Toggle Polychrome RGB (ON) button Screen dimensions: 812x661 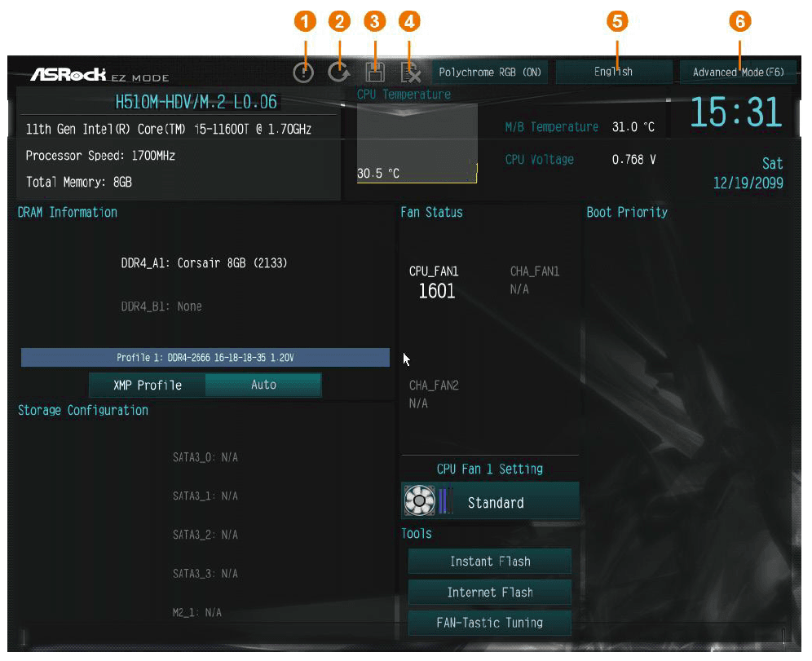point(489,73)
